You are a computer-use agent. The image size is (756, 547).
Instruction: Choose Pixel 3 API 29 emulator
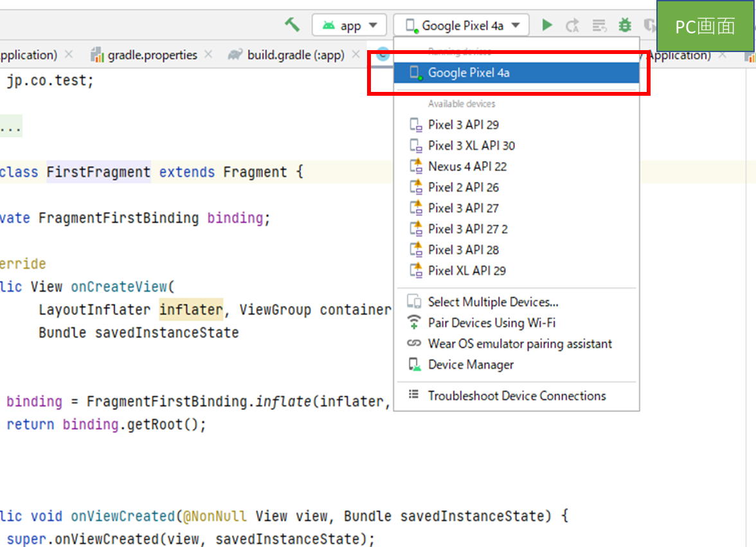point(516,125)
